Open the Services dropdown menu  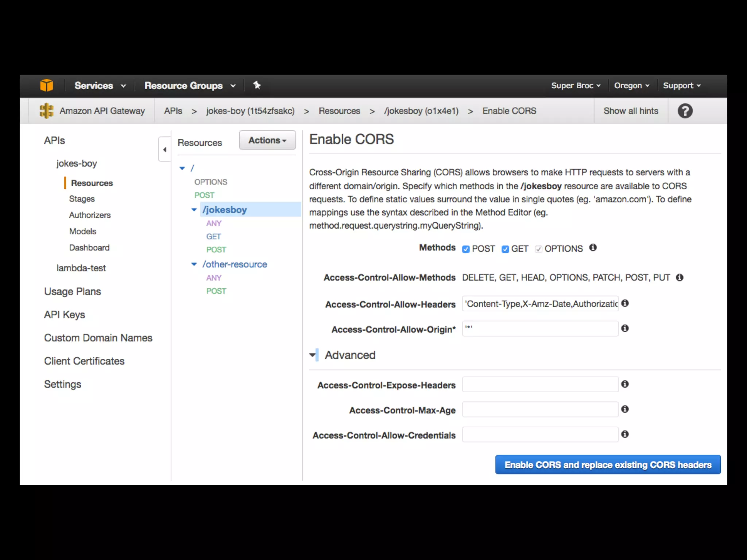[x=100, y=86]
